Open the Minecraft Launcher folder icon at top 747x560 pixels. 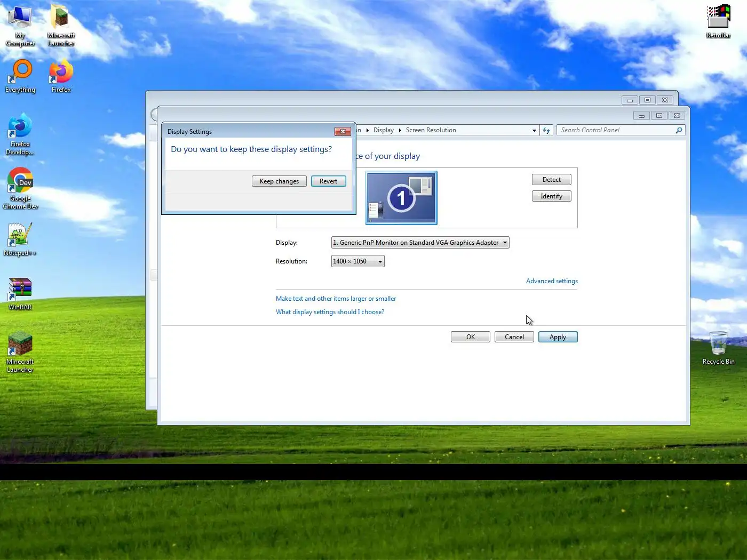[x=61, y=26]
